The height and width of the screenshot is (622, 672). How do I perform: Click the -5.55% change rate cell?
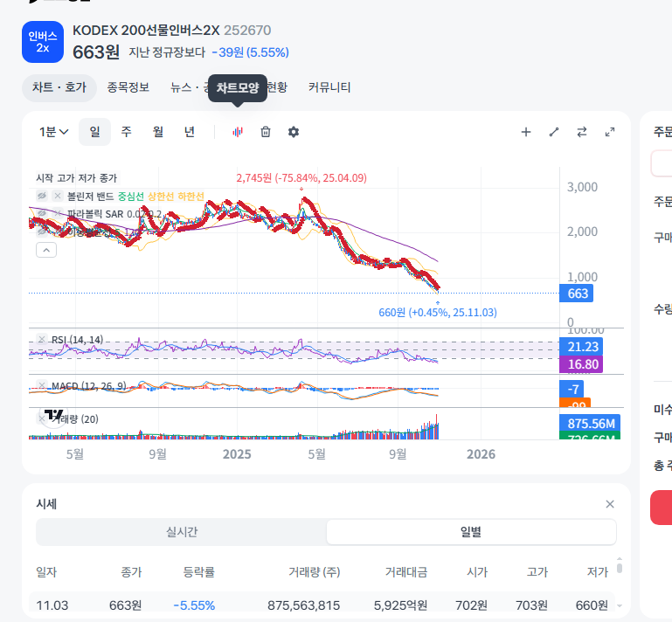194,605
